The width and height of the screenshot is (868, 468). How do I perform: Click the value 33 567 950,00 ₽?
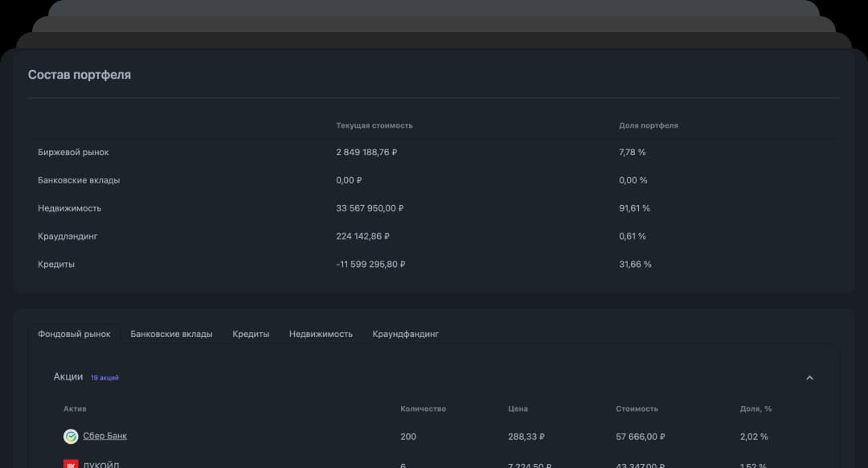pos(370,208)
